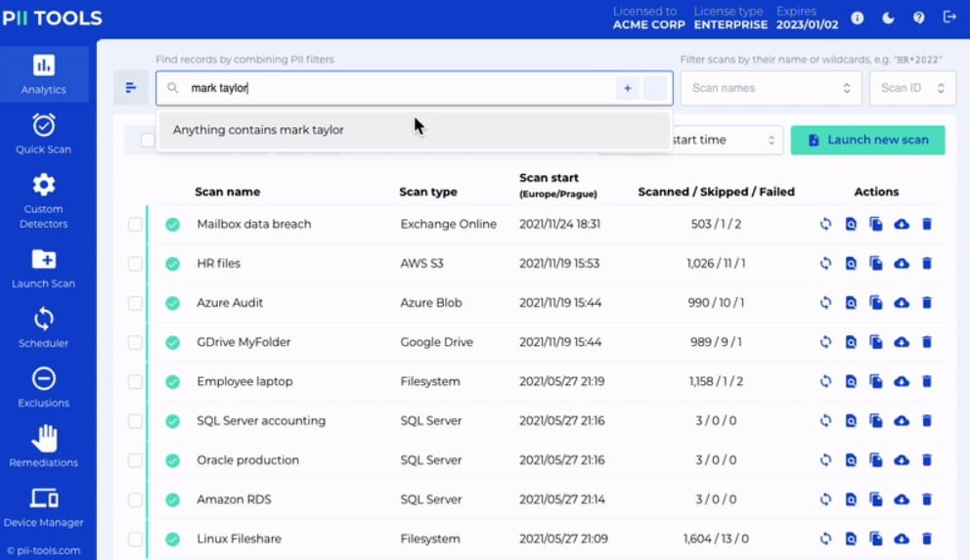Screen dimensions: 970x560
Task: Delete the Mailbox data breach scan
Action: click(x=927, y=224)
